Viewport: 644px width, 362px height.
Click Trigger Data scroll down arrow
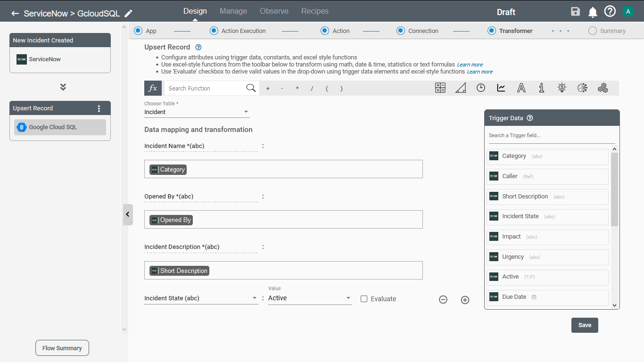click(x=614, y=305)
